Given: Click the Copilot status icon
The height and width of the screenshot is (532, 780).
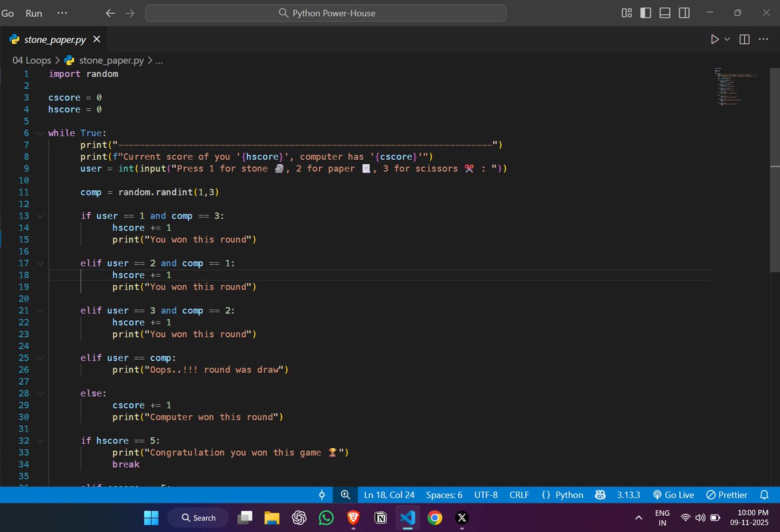Looking at the screenshot, I should click(601, 495).
